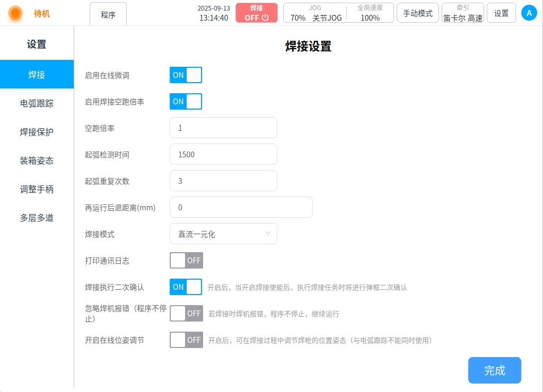Toggle the welding OFF power button
Screen dimensions: 543x392
(x=256, y=13)
